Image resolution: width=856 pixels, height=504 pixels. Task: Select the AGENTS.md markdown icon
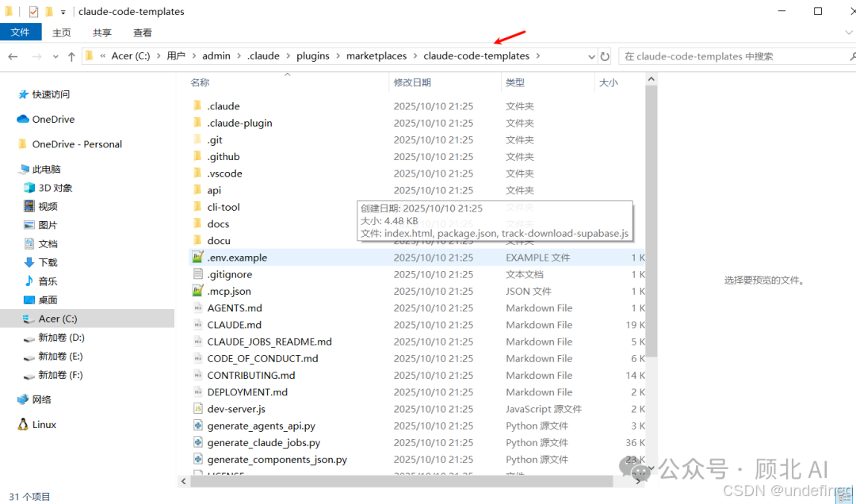coord(197,308)
